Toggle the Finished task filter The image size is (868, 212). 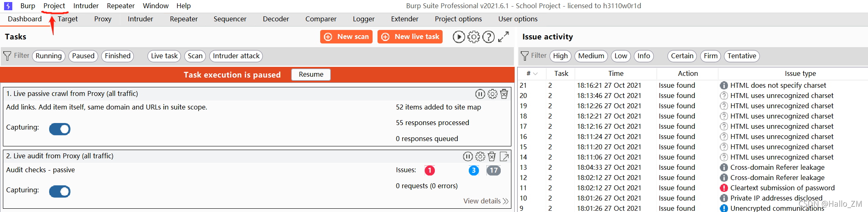pos(118,56)
